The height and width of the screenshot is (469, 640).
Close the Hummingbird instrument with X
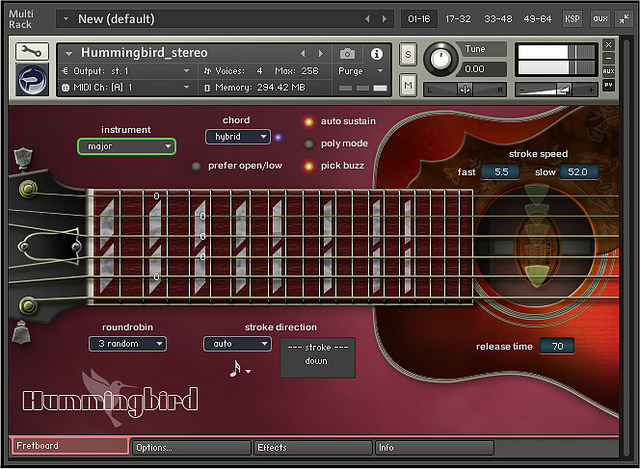[608, 44]
